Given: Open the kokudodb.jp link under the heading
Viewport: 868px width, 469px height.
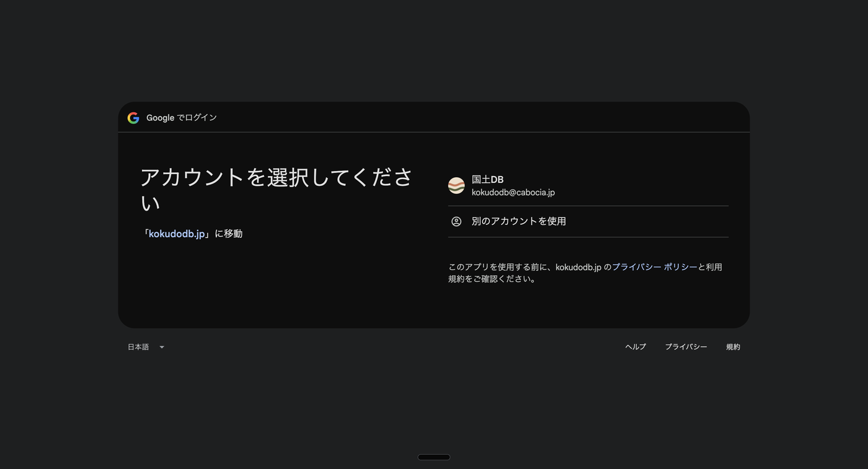Looking at the screenshot, I should pyautogui.click(x=177, y=234).
